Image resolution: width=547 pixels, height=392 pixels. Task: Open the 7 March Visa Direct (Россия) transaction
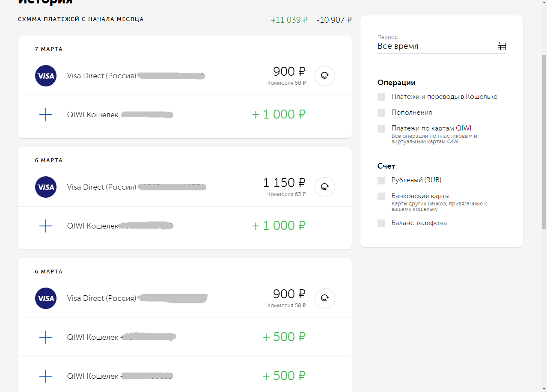[185, 76]
